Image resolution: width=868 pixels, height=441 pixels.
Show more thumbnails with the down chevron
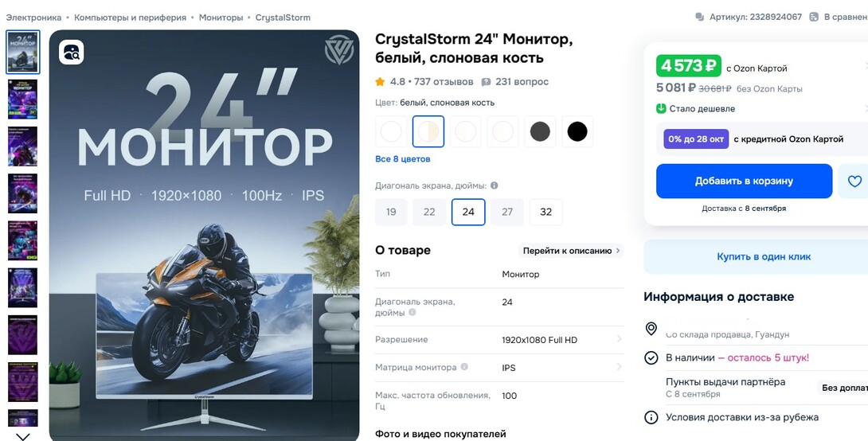tap(23, 436)
